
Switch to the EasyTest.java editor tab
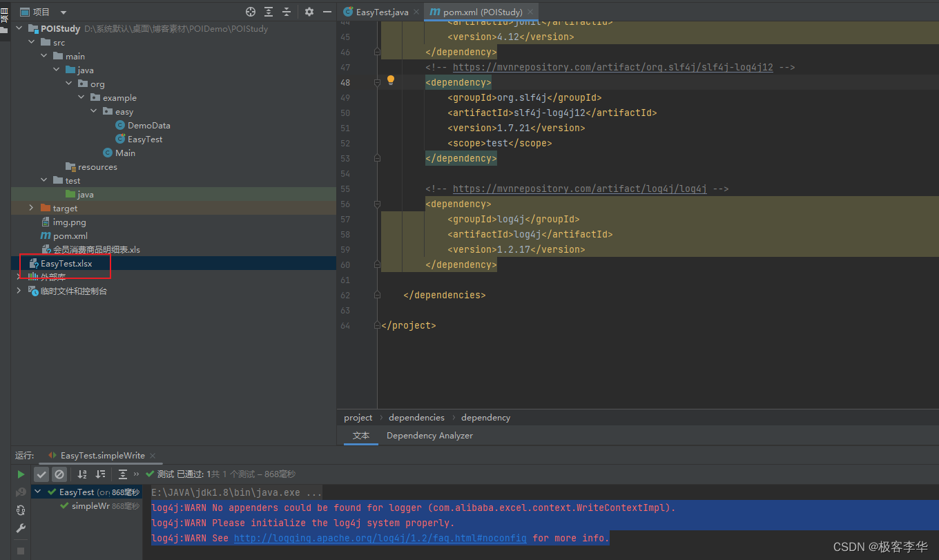[x=381, y=12]
